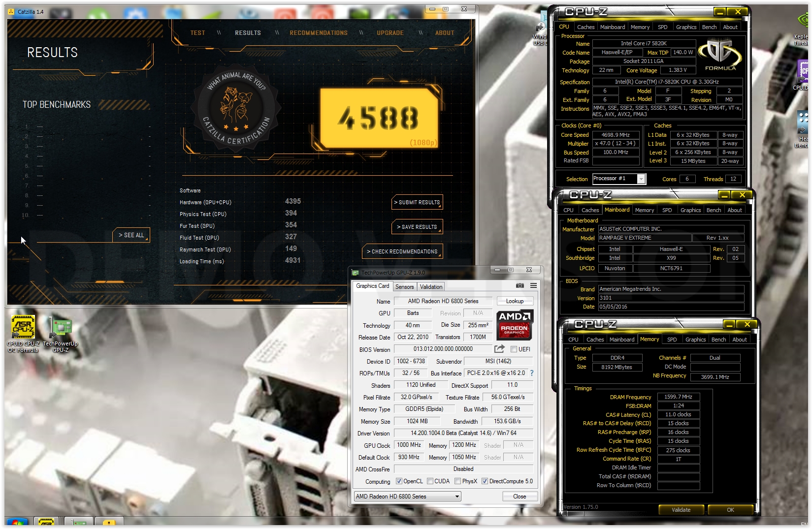Click the CHECK RECOMMENDATIONS button
Screen dimensions: 812x529
(x=402, y=251)
